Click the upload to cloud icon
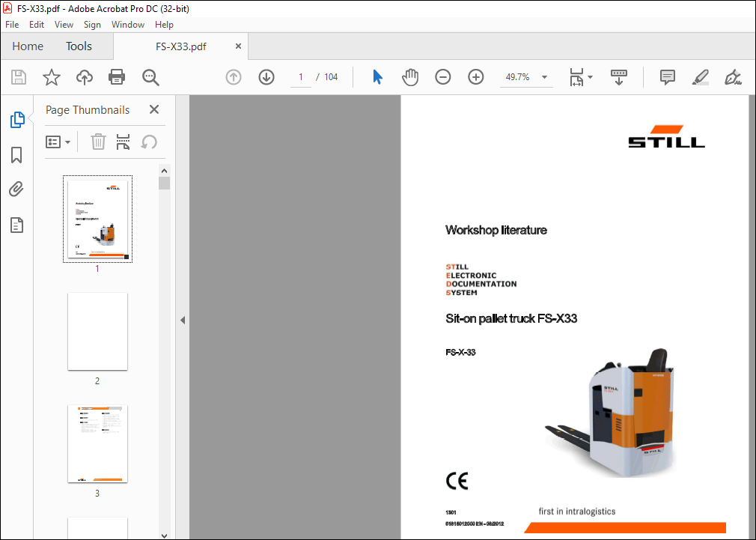The height and width of the screenshot is (540, 756). click(85, 77)
